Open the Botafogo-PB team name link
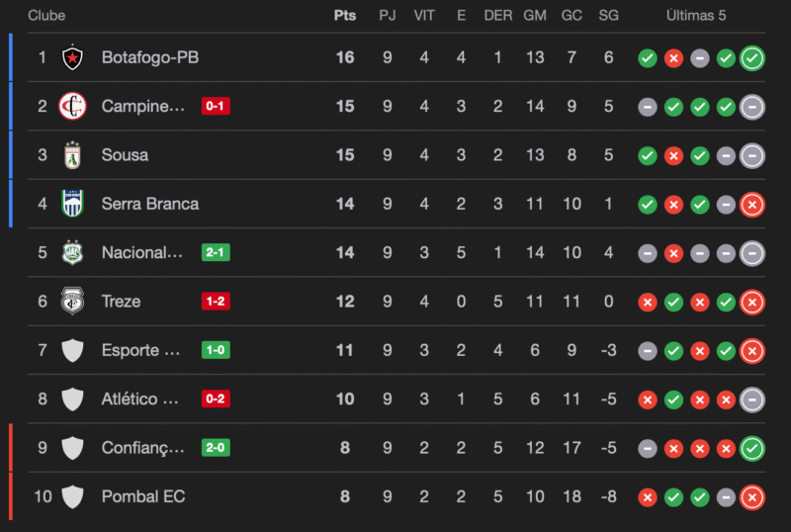This screenshot has height=532, width=791. tap(149, 57)
